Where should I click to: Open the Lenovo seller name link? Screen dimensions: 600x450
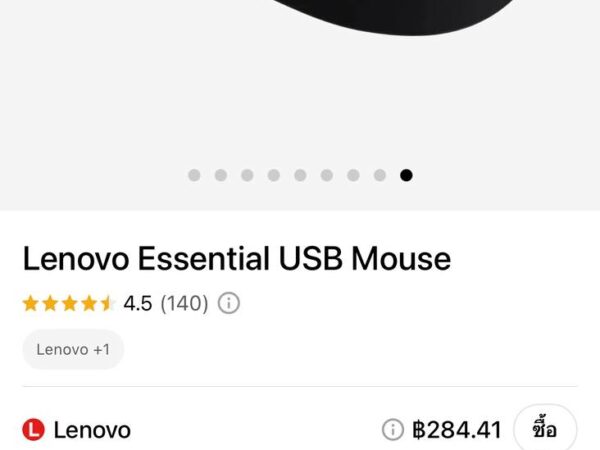92,430
